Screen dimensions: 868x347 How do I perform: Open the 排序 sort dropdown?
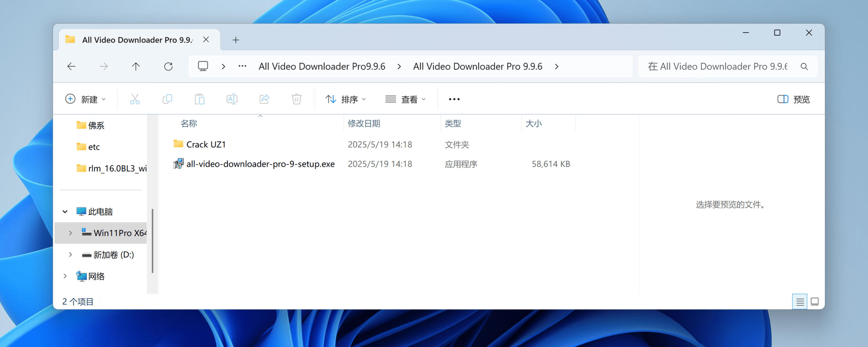coord(346,99)
